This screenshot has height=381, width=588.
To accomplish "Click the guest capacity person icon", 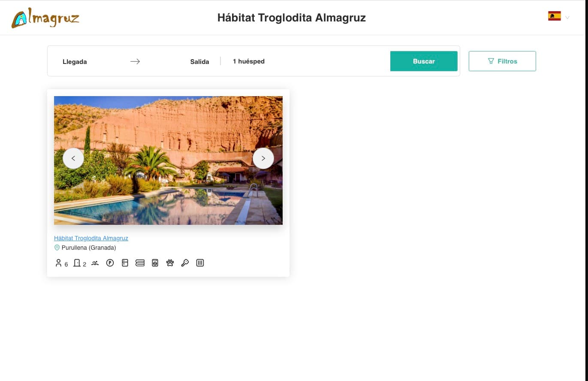I will point(59,263).
